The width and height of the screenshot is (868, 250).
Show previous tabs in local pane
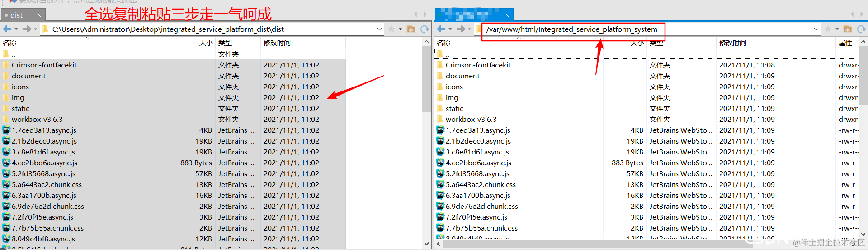point(416,14)
